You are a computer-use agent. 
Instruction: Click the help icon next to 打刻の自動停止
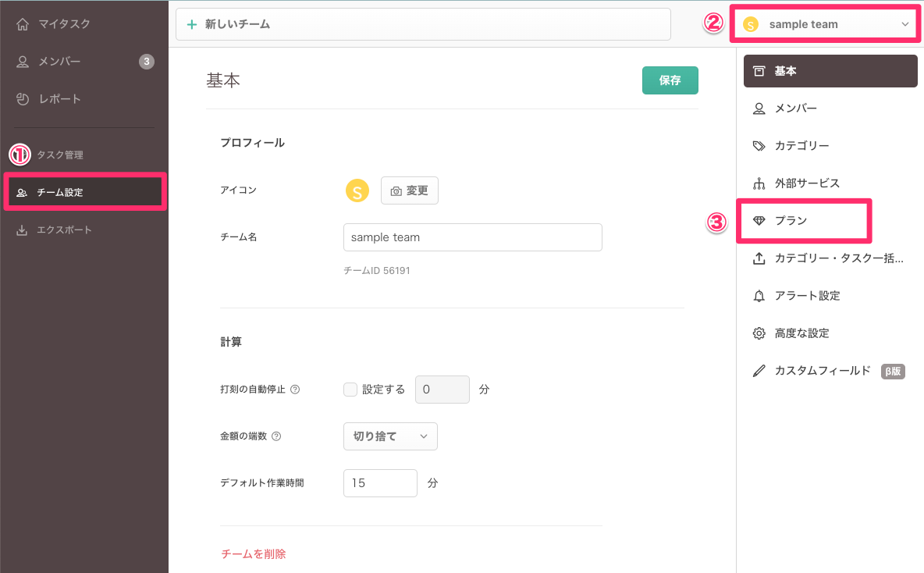click(x=295, y=390)
